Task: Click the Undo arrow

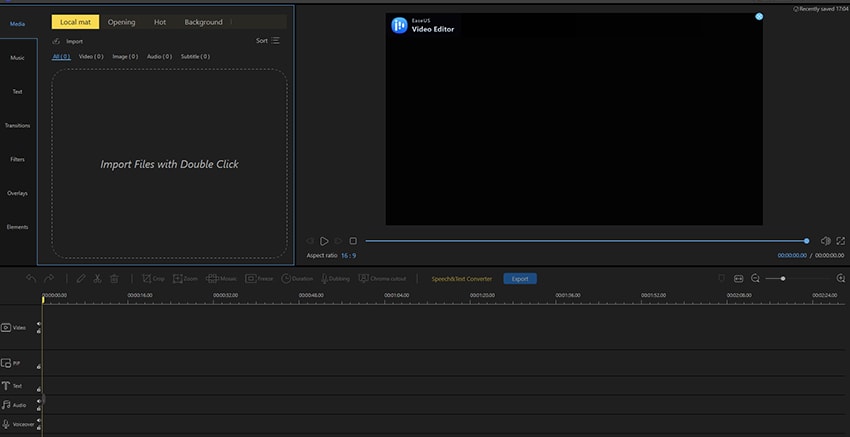Action: coord(31,278)
